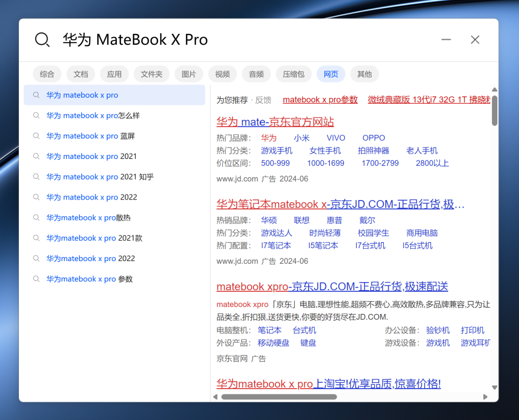Screen dimensions: 519x420
Task: Click search icon beside 2021款 suggestion
Action: pos(36,238)
